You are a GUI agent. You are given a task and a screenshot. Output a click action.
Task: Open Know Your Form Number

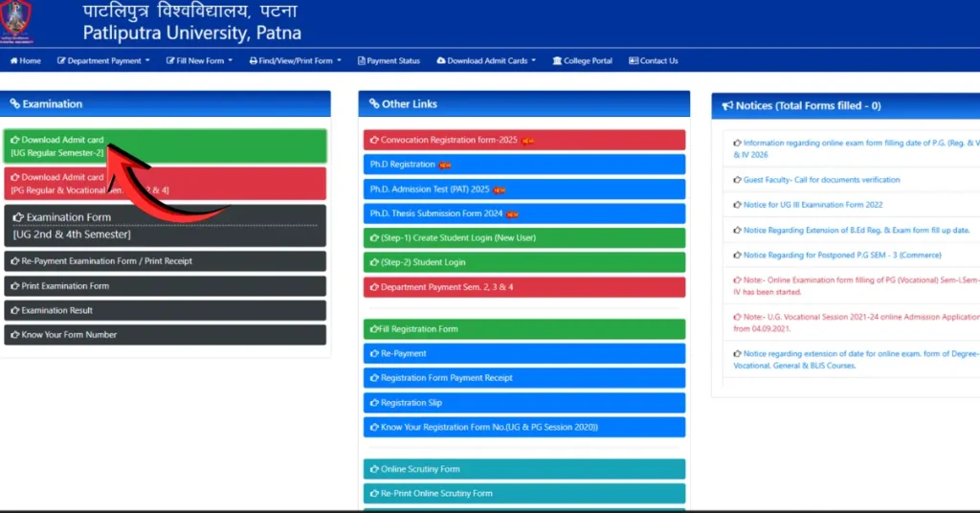[x=165, y=334]
